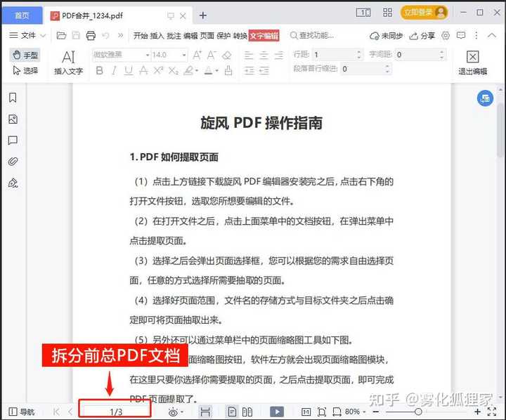
Task: Toggle italic formatting
Action: tap(114, 70)
